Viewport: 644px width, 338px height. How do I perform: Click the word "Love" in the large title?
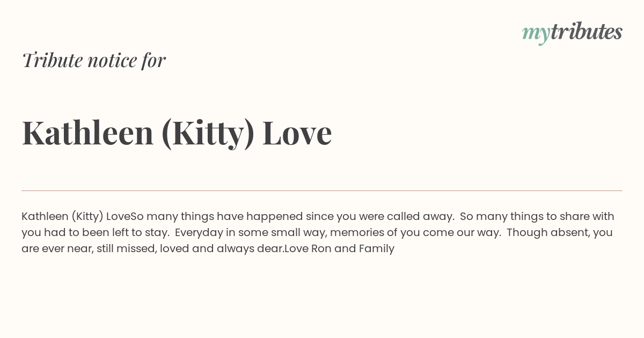[x=297, y=133]
